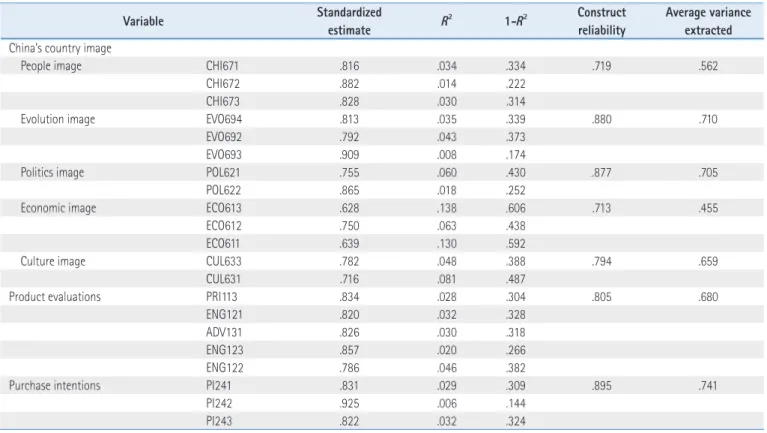The width and height of the screenshot is (767, 433).
Task: Click the ECO613 item code
Action: (224, 208)
